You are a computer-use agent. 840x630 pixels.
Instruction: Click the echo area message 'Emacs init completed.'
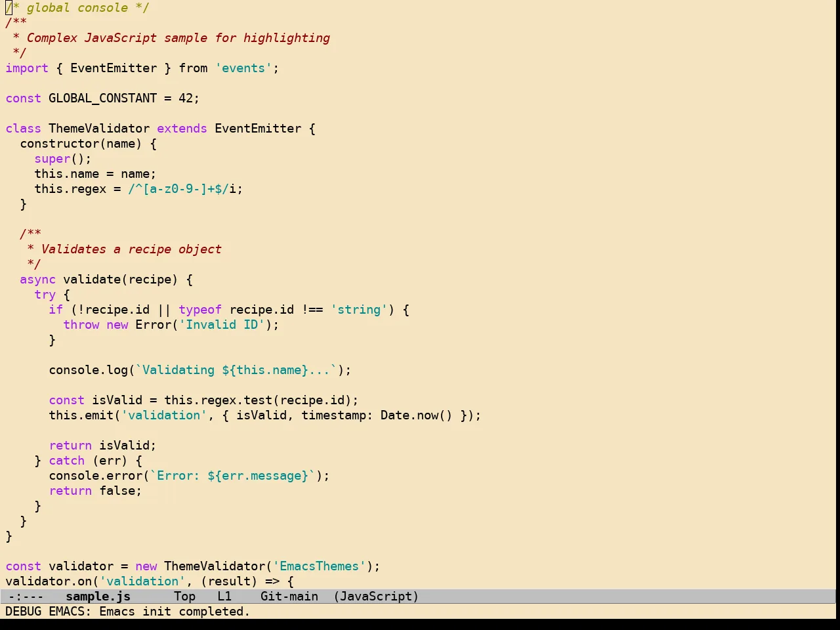click(175, 612)
